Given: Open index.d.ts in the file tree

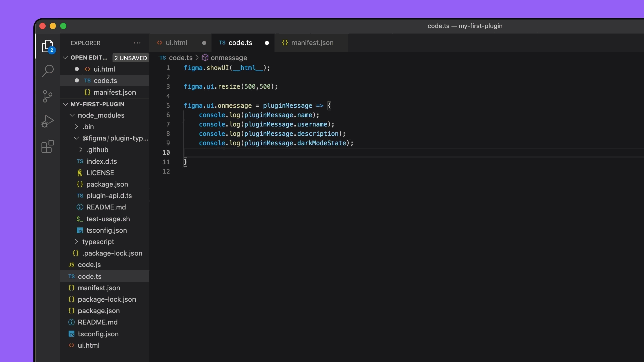Looking at the screenshot, I should pyautogui.click(x=105, y=161).
